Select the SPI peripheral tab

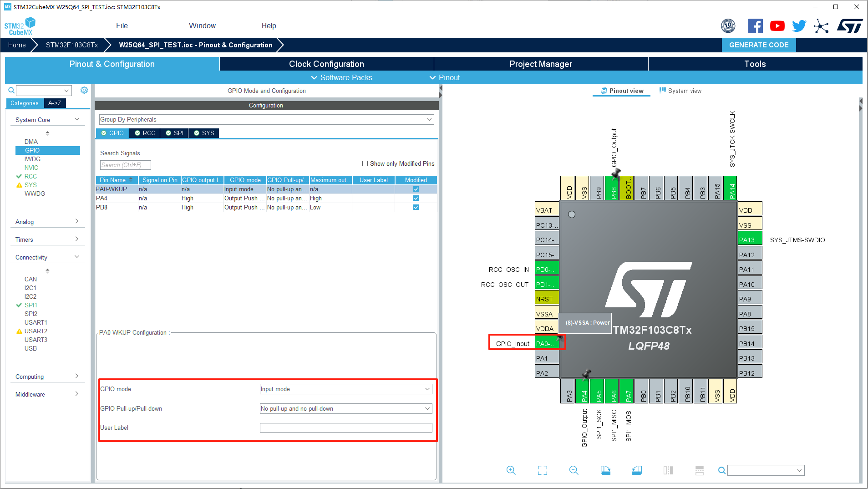(x=174, y=133)
